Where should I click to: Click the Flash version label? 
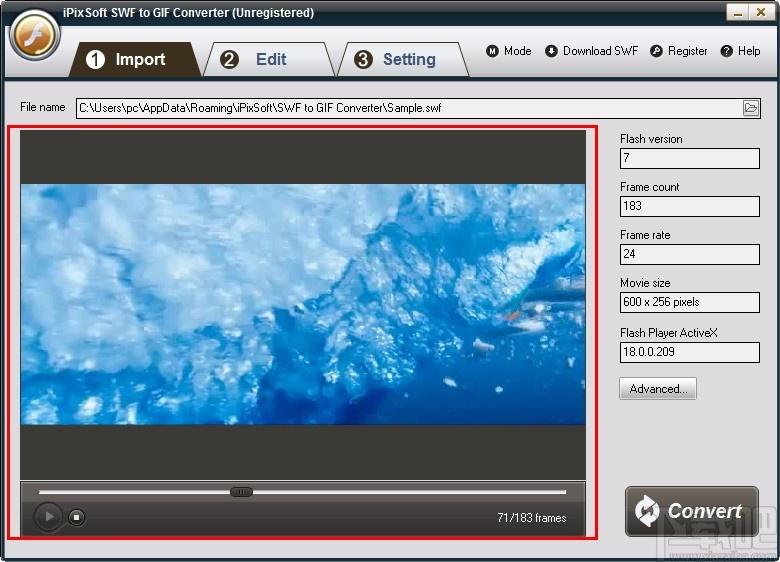[651, 139]
